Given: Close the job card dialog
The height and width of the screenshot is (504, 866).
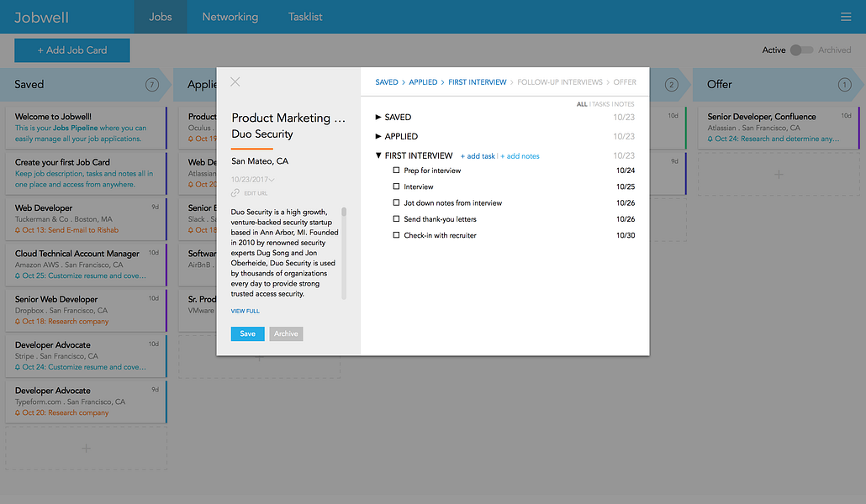Looking at the screenshot, I should click(x=235, y=81).
